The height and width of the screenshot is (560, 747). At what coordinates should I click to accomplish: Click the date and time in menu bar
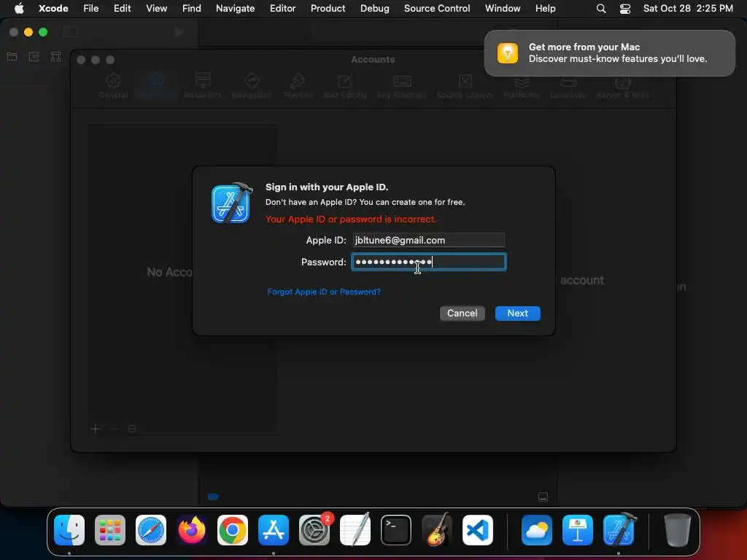(x=688, y=9)
